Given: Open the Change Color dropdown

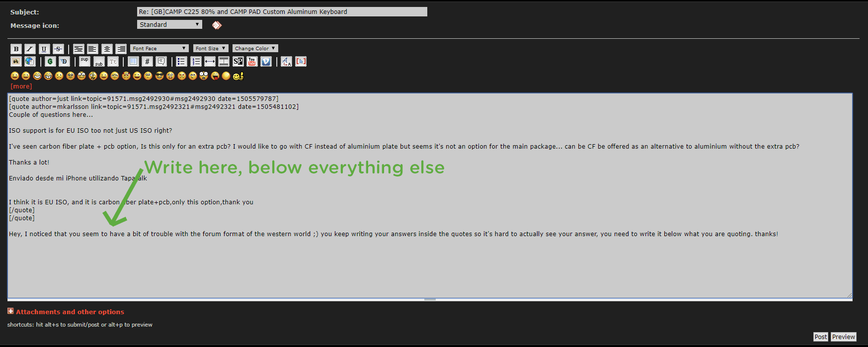Looking at the screenshot, I should tap(255, 48).
